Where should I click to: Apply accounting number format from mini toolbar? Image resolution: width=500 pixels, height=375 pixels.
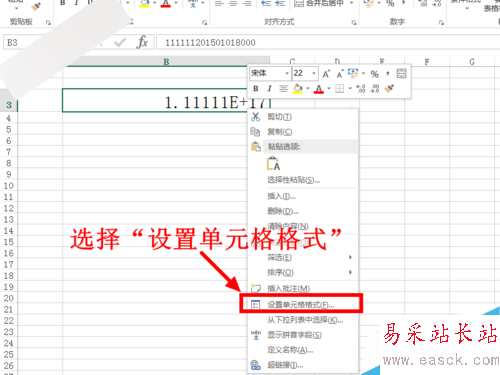click(x=353, y=73)
